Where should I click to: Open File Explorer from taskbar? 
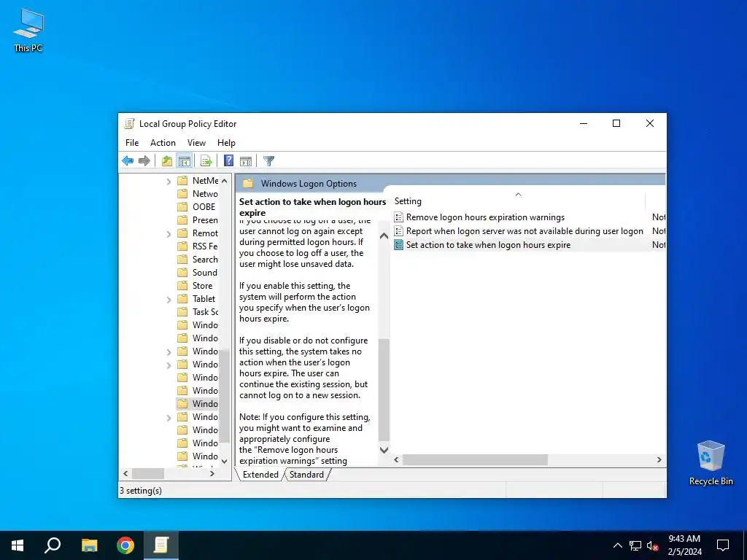(x=89, y=545)
